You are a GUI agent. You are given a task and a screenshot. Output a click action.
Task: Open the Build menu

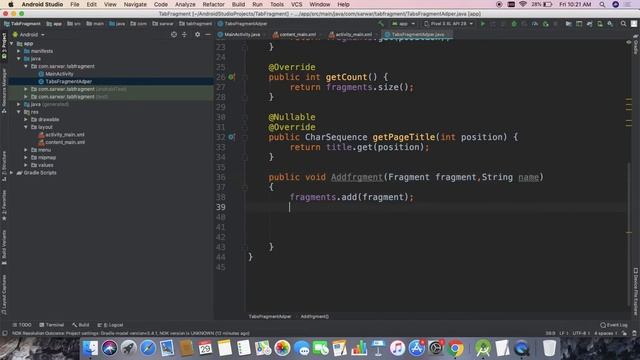238,4
